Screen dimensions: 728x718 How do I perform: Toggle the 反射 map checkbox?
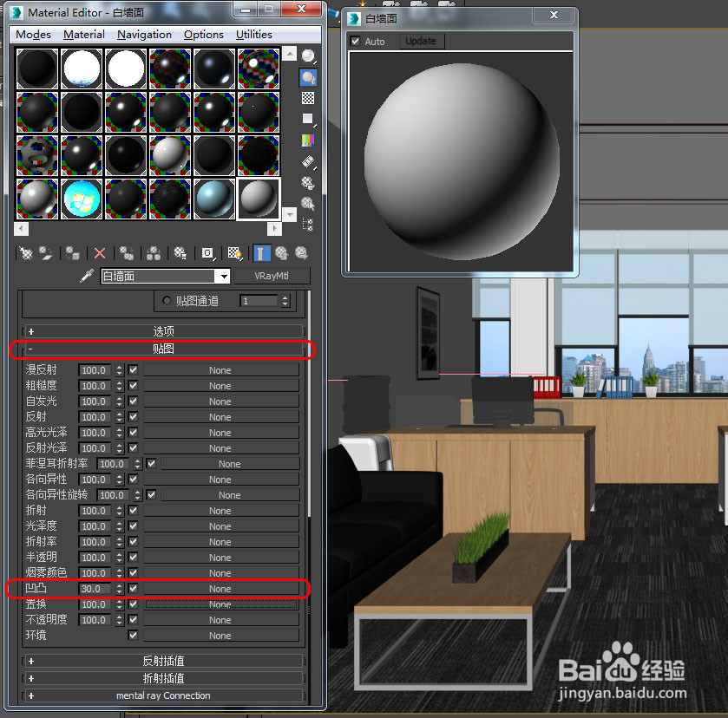point(134,417)
